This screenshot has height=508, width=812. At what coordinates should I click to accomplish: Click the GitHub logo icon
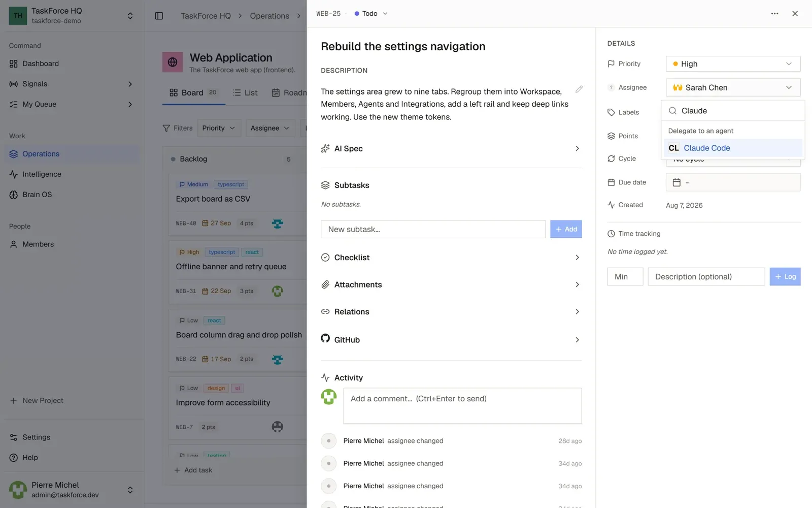[325, 338]
